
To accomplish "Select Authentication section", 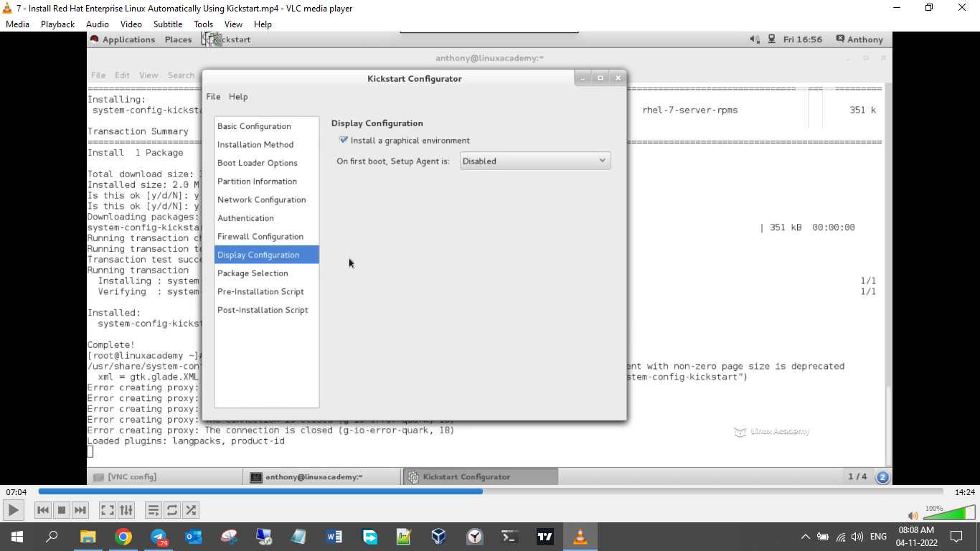I will pos(266,218).
